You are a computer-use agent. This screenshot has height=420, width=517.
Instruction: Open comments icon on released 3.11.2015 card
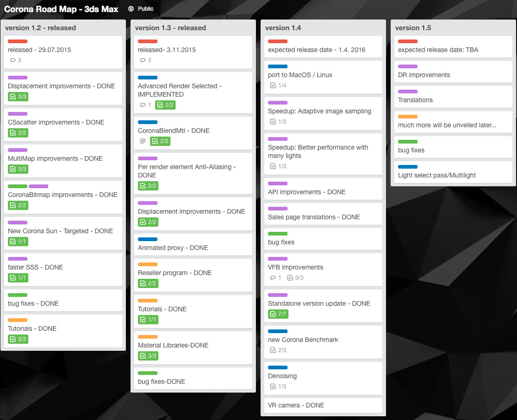point(143,60)
